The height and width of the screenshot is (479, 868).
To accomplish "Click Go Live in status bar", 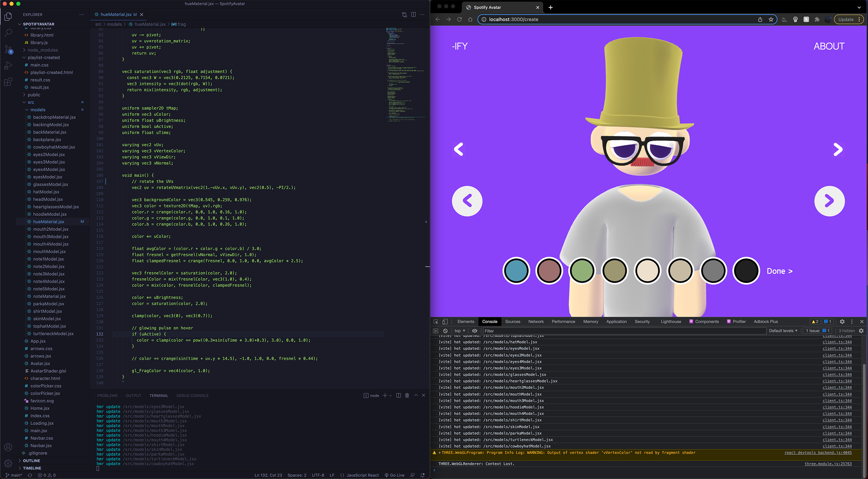I will pos(395,475).
